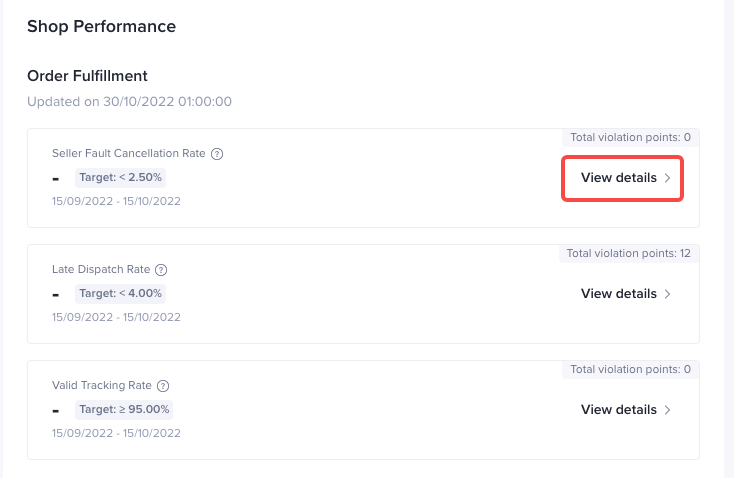Viewport: 734px width, 478px height.
Task: Open View details for Seller Fault Cancellation Rate
Action: 618,178
